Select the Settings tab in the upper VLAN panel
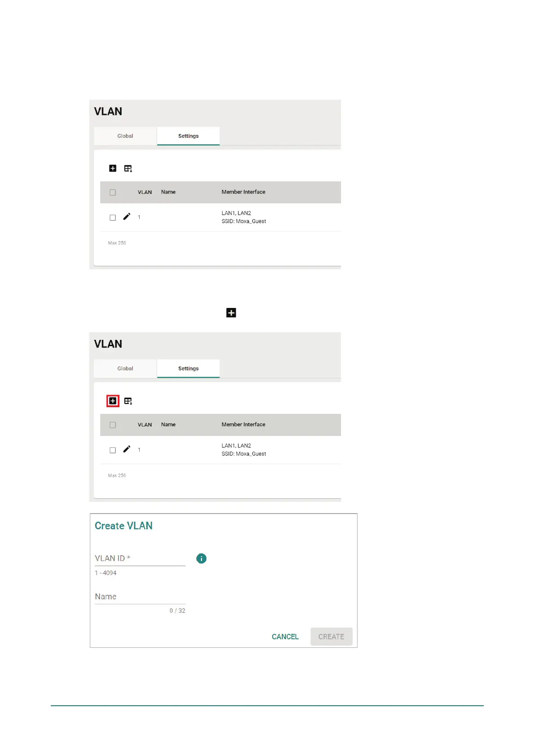The image size is (535, 756). pos(188,136)
